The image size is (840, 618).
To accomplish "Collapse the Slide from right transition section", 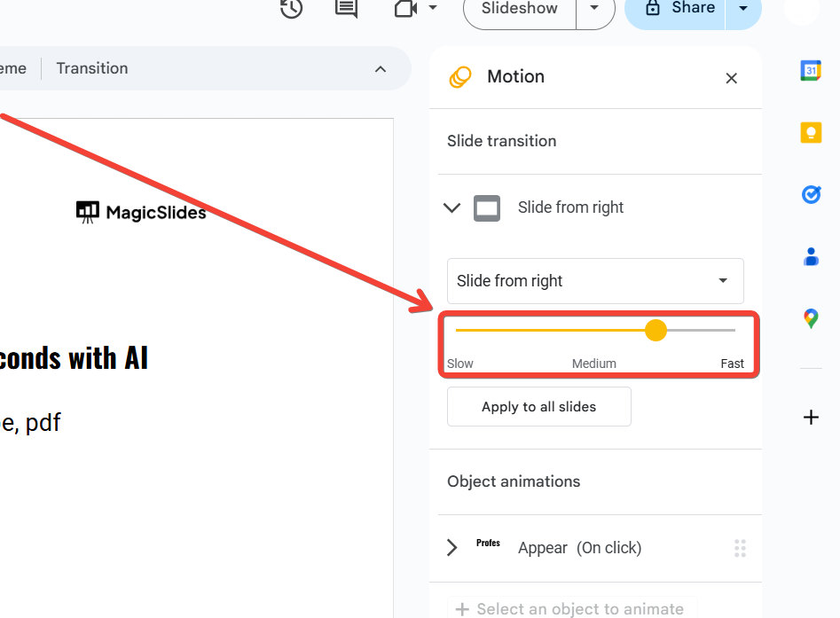I will (x=452, y=208).
